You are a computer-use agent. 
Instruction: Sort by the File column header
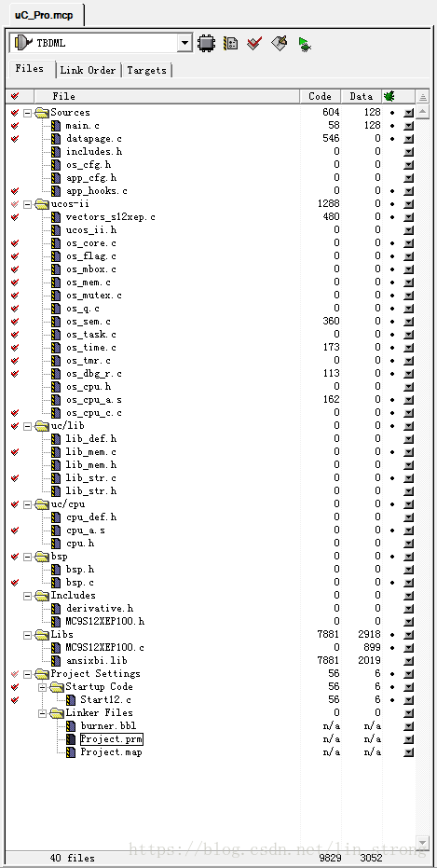click(167, 96)
